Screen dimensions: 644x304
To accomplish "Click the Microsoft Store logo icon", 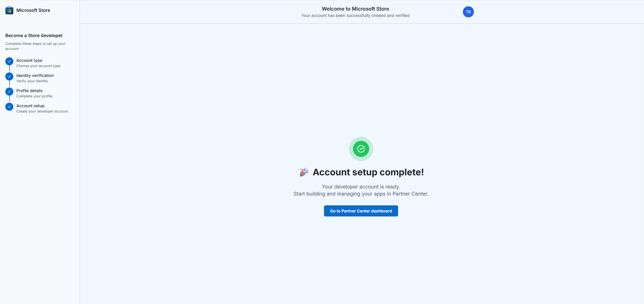I will coord(9,10).
